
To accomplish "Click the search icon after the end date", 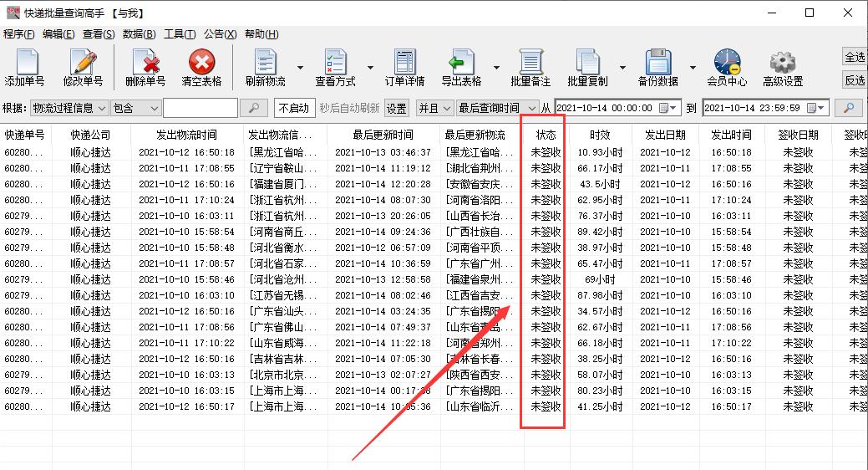I will pos(849,108).
